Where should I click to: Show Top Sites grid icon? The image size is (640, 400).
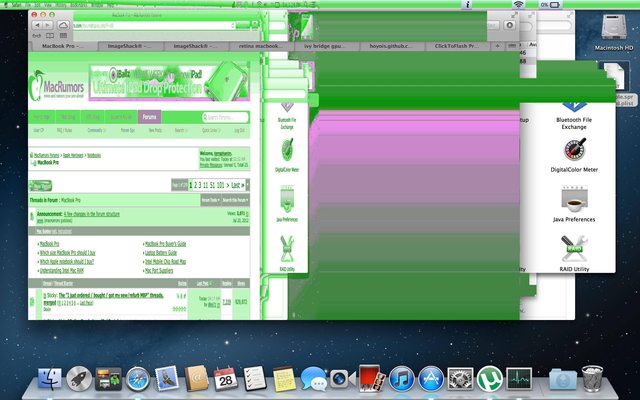[63, 36]
